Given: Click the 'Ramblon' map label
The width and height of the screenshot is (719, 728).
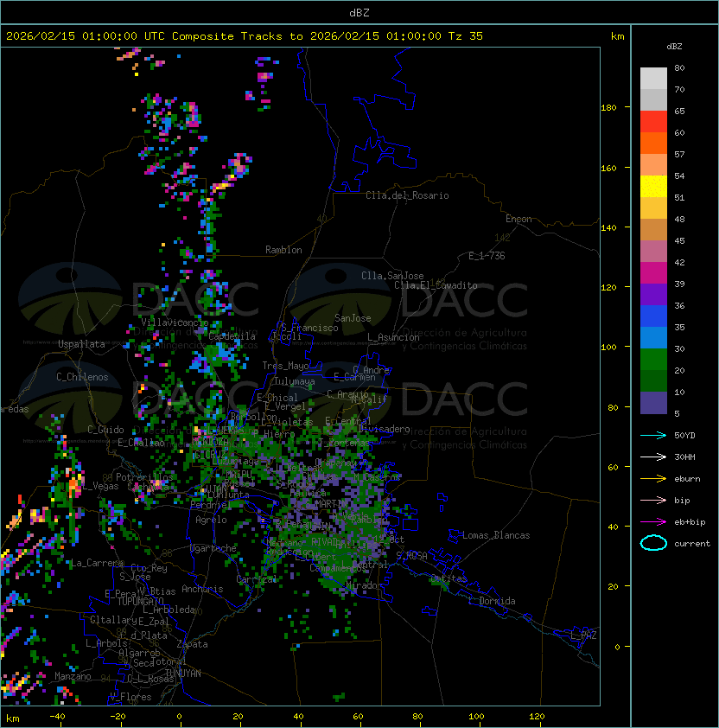Looking at the screenshot, I should click(x=283, y=250).
